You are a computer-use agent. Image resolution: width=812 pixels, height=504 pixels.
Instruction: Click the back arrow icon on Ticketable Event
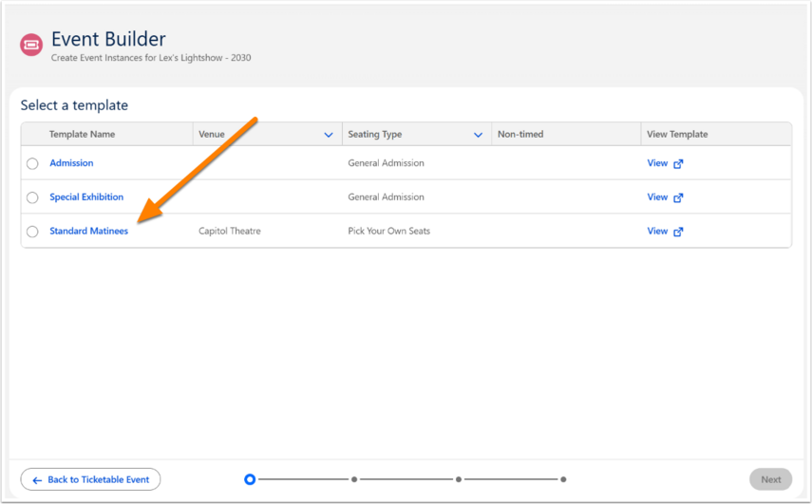tap(37, 480)
